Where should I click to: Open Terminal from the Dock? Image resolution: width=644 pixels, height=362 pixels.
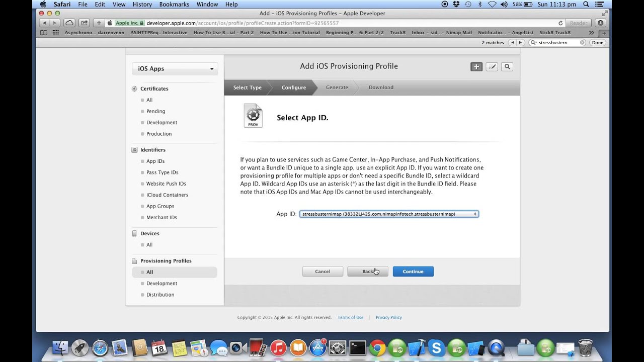click(x=358, y=347)
